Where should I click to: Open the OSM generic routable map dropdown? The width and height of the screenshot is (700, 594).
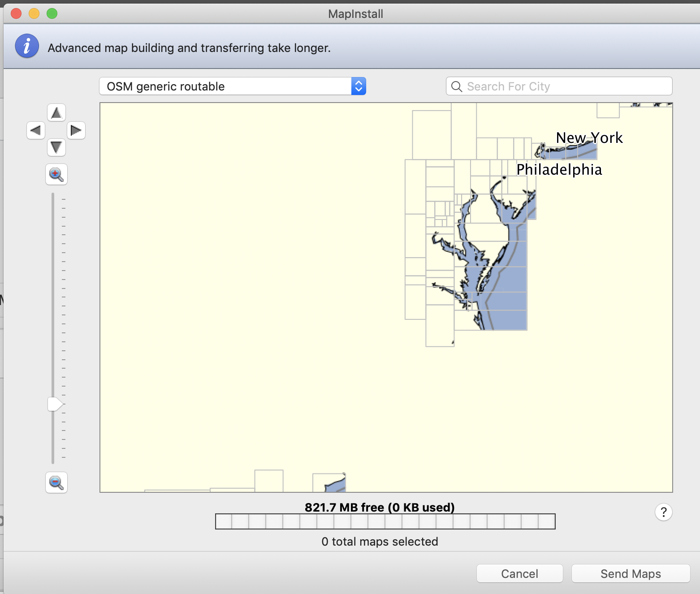(233, 86)
